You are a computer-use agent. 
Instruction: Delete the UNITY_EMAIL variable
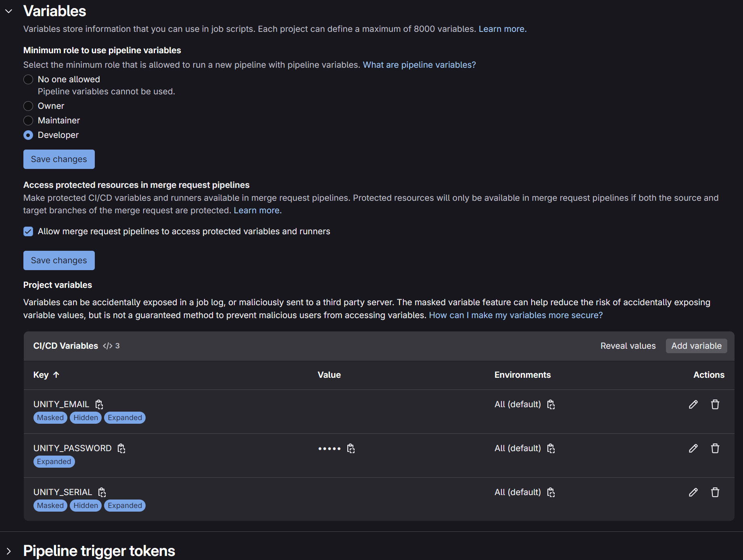(x=715, y=404)
